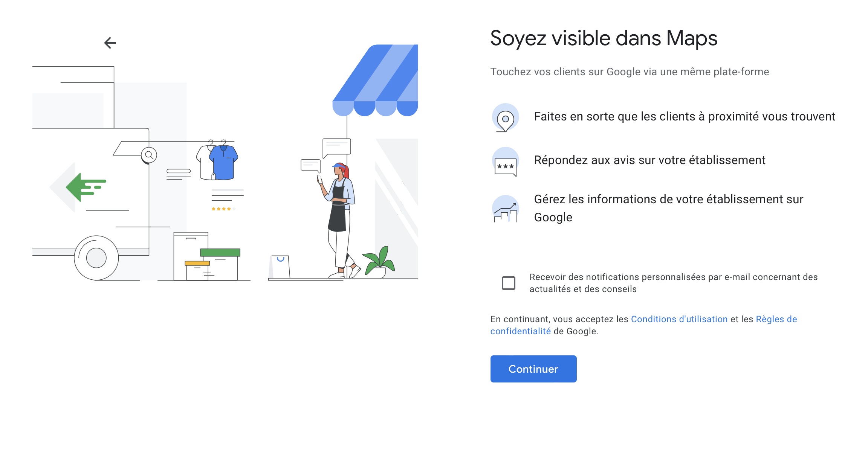This screenshot has width=868, height=454.
Task: Click the magnifying glass icon on truck
Action: tap(149, 155)
